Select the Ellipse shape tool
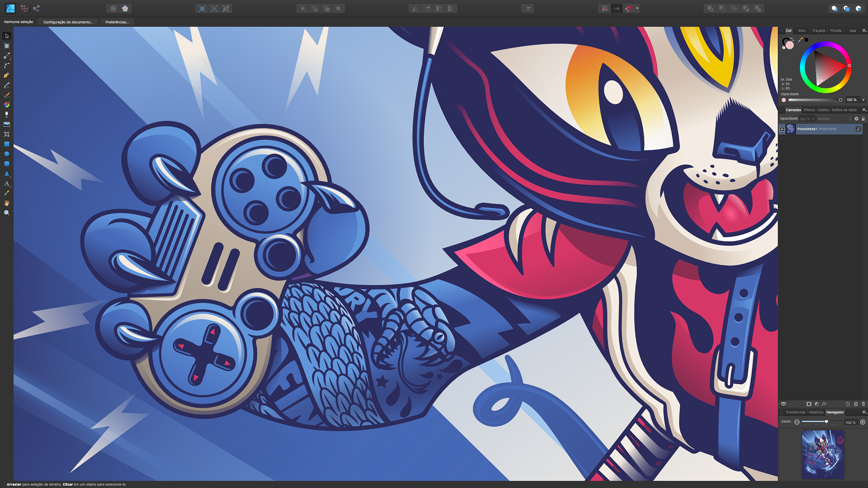Viewport: 868px width, 488px height. click(7, 154)
